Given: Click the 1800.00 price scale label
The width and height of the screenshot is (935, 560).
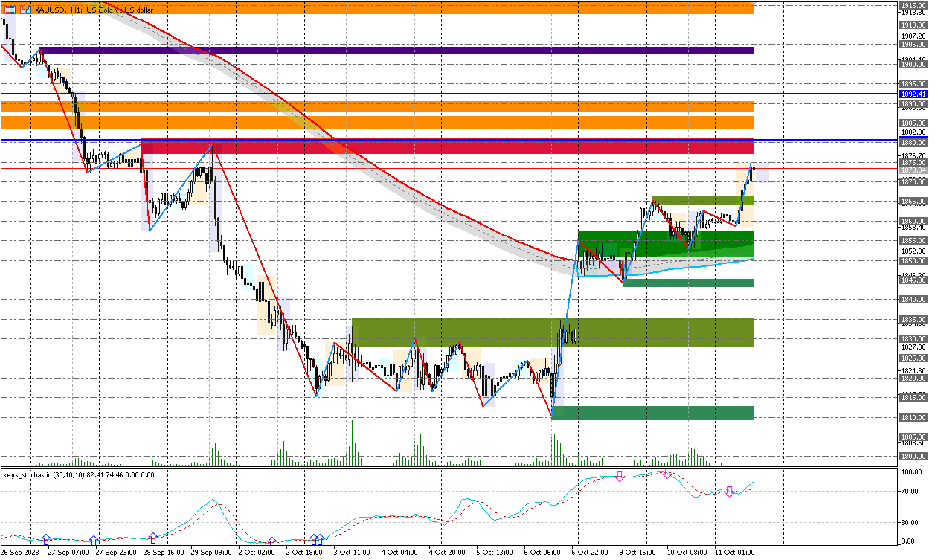Looking at the screenshot, I should point(913,456).
